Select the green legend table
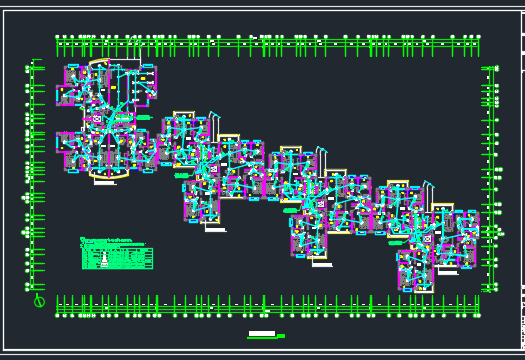 click(118, 258)
